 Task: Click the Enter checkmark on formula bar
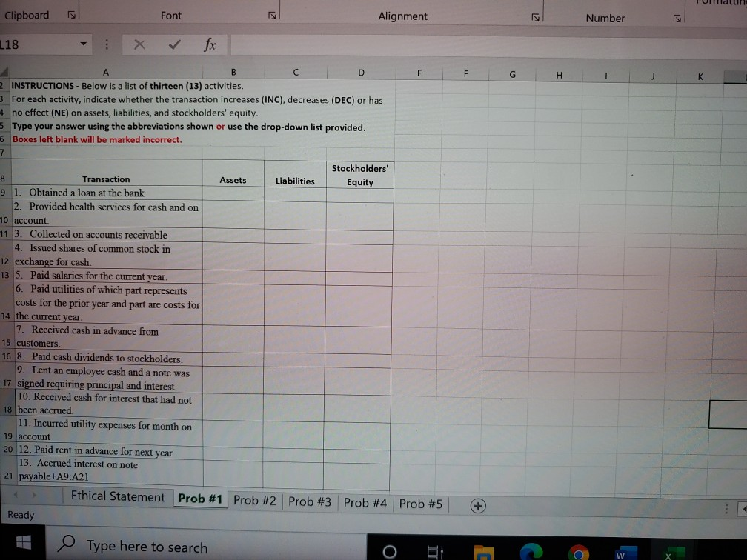pyautogui.click(x=173, y=44)
